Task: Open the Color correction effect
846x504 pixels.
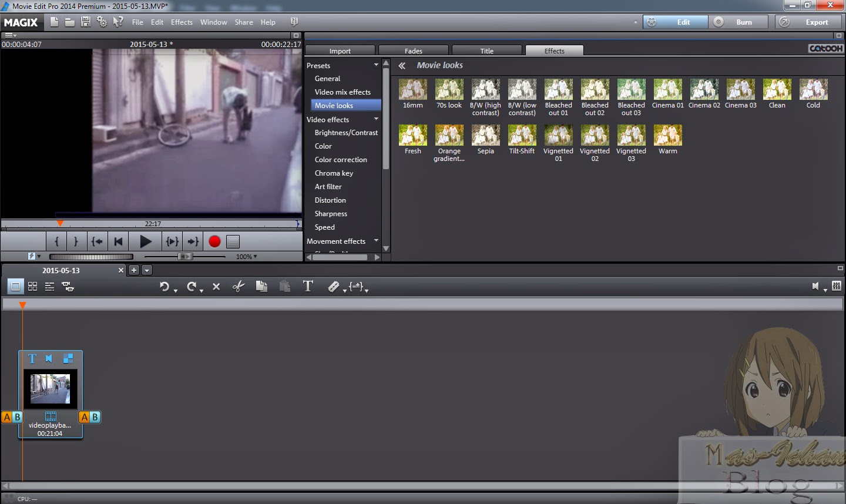Action: click(x=341, y=160)
